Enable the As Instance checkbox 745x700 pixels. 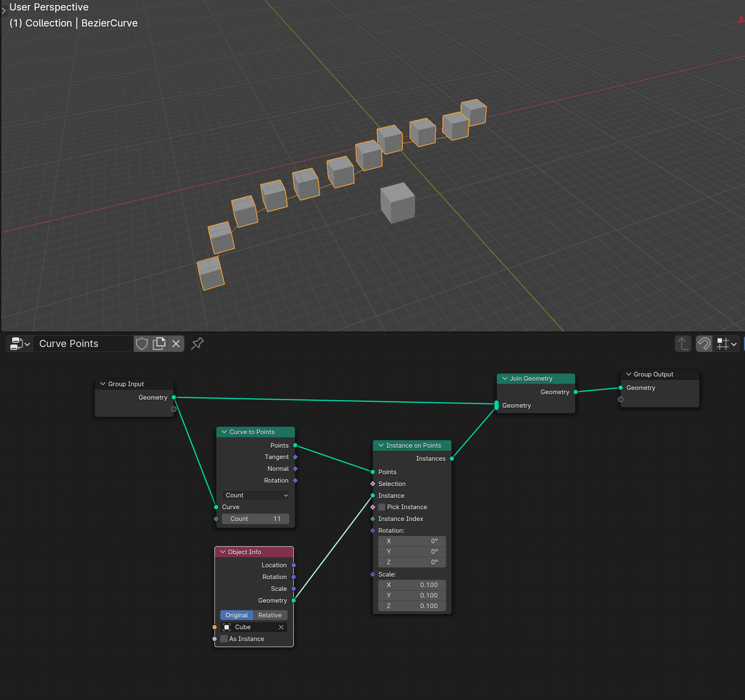point(223,639)
